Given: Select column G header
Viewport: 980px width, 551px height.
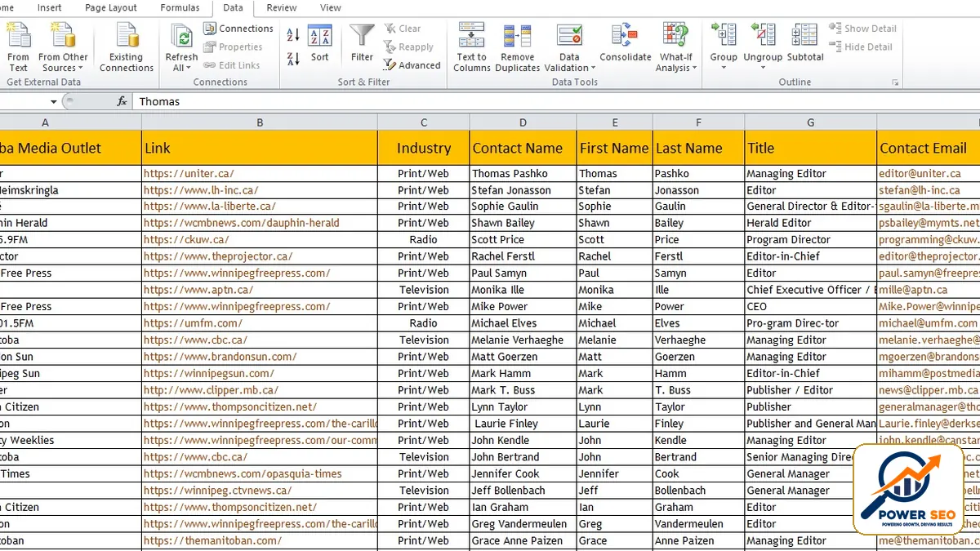Looking at the screenshot, I should pyautogui.click(x=811, y=122).
